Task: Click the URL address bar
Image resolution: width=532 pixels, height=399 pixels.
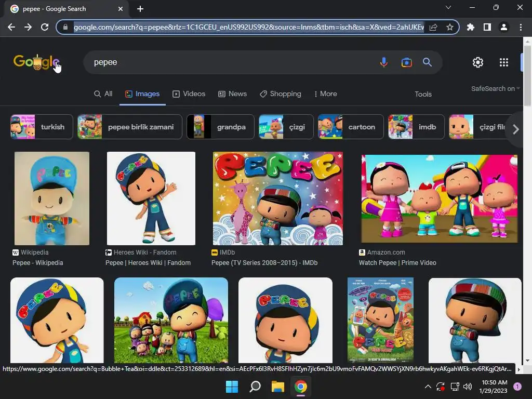Action: point(248,27)
